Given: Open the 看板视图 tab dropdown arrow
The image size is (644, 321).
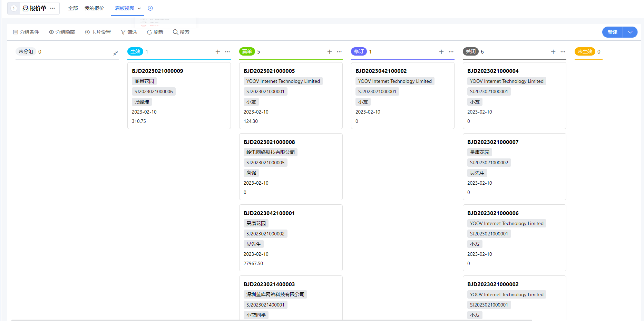Looking at the screenshot, I should [x=139, y=8].
